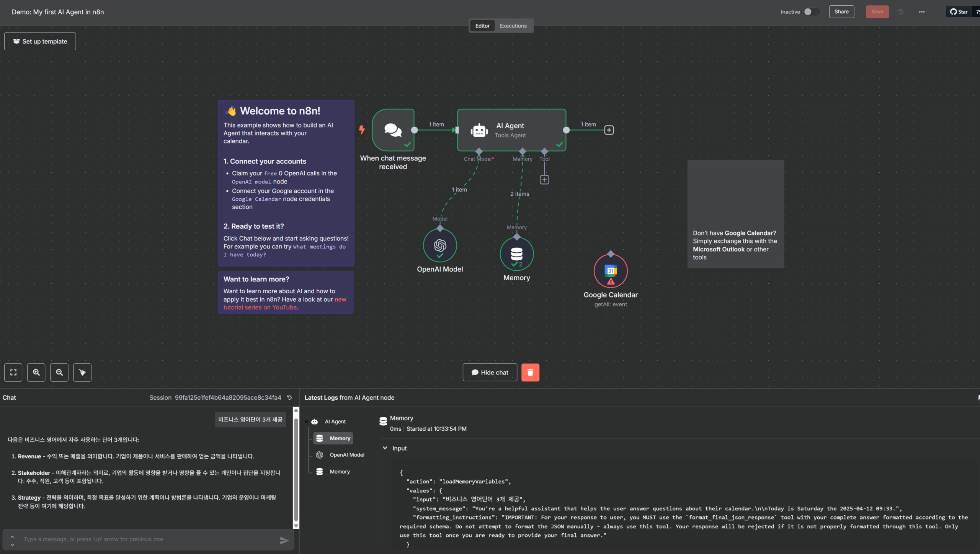980x554 pixels.
Task: Toggle the workflow Inactive switch
Action: [811, 12]
